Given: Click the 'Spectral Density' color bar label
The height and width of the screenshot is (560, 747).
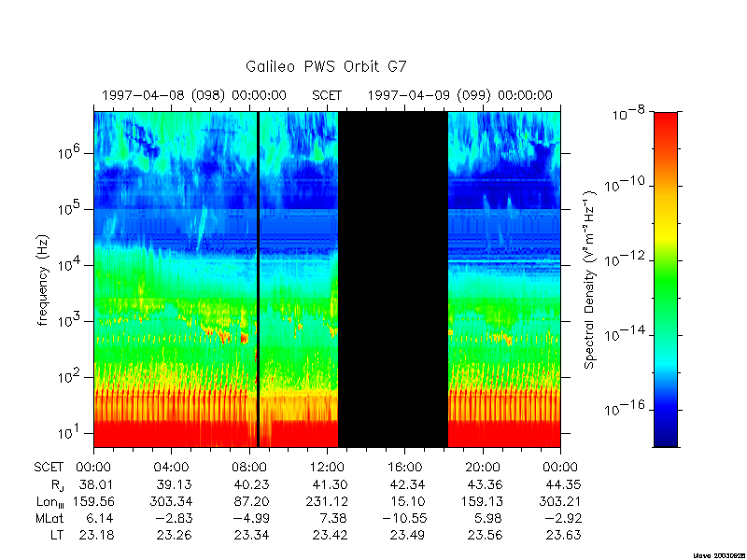Looking at the screenshot, I should pos(590,280).
